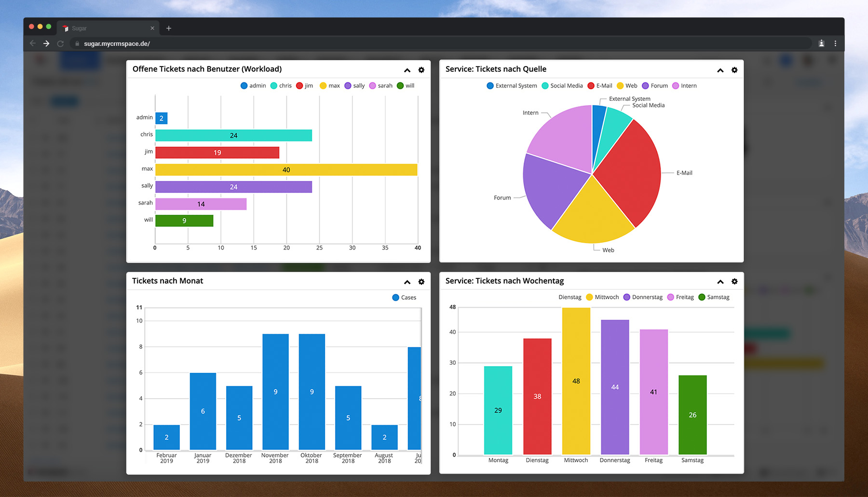Click the browser profile icon

click(x=821, y=43)
